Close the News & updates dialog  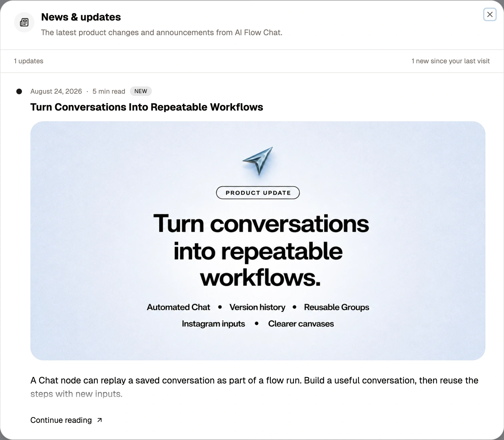490,14
